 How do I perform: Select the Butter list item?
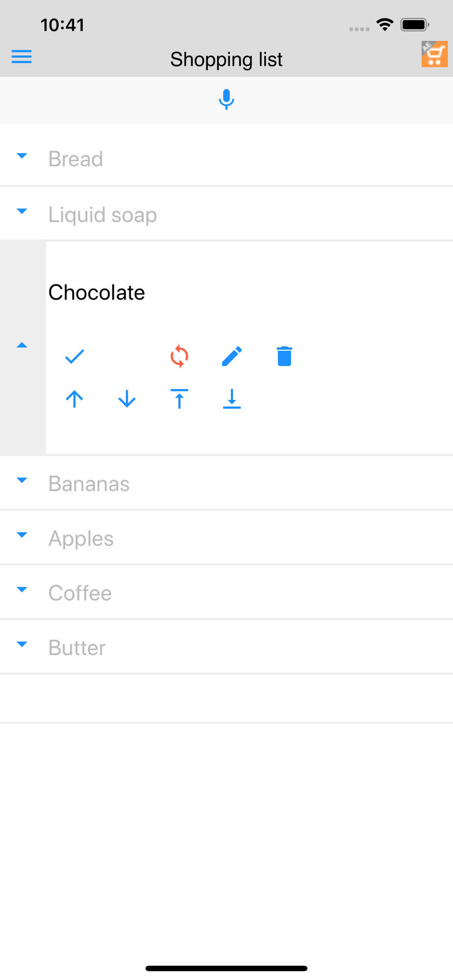point(226,647)
